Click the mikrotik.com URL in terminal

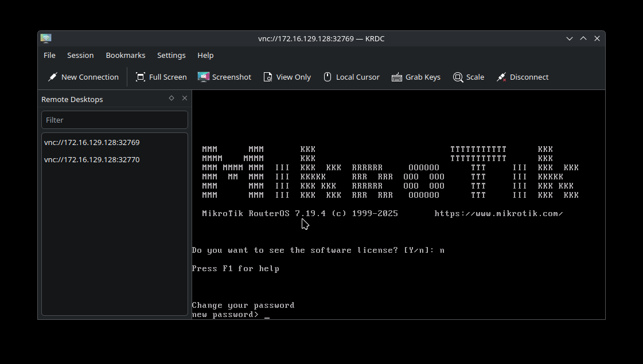click(498, 214)
